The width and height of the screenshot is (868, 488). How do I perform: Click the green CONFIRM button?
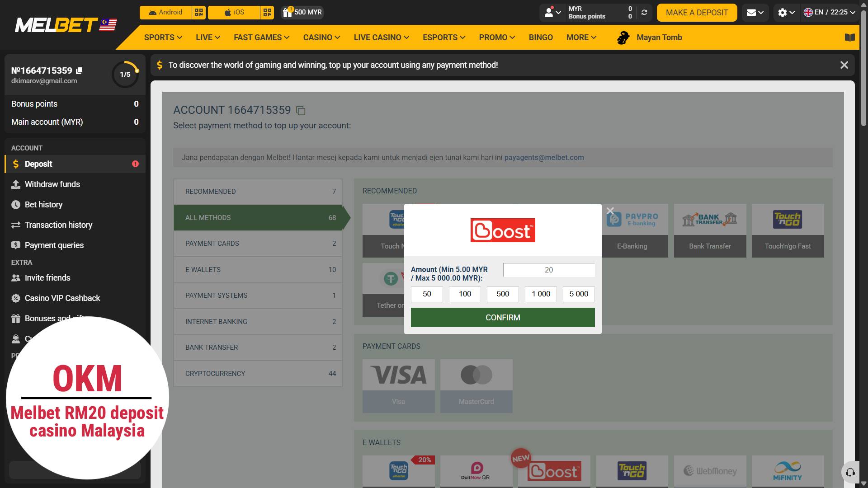(503, 318)
